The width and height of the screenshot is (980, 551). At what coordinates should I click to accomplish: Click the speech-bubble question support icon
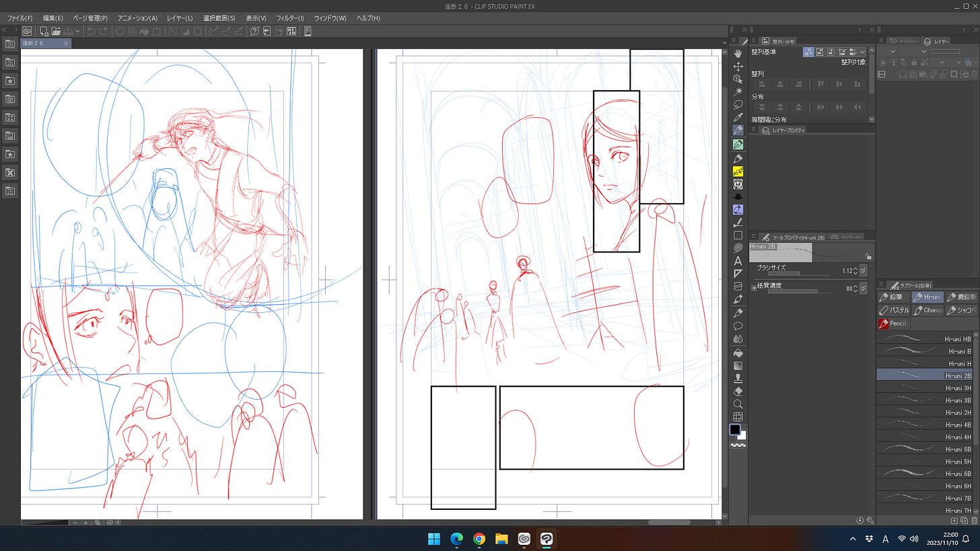[x=255, y=31]
